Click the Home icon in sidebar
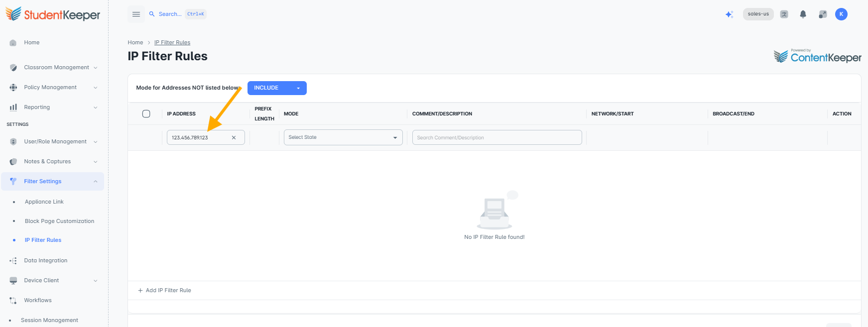This screenshot has width=868, height=327. tap(13, 43)
